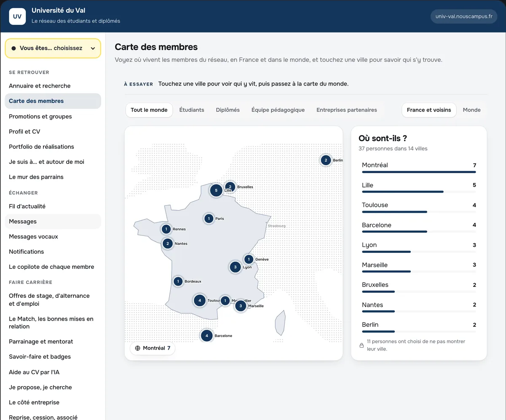
Task: Open Carte des membres in sidebar
Action: click(x=53, y=101)
